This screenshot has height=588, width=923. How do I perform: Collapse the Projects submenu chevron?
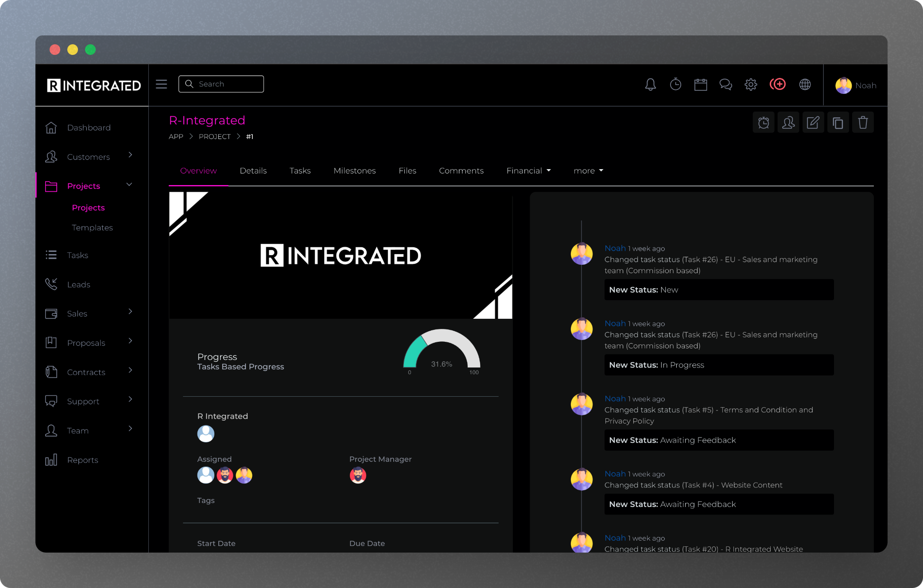coord(129,184)
